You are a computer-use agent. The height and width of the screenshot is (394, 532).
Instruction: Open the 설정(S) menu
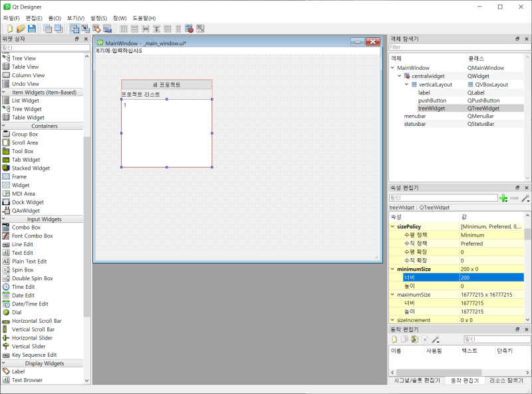click(98, 18)
